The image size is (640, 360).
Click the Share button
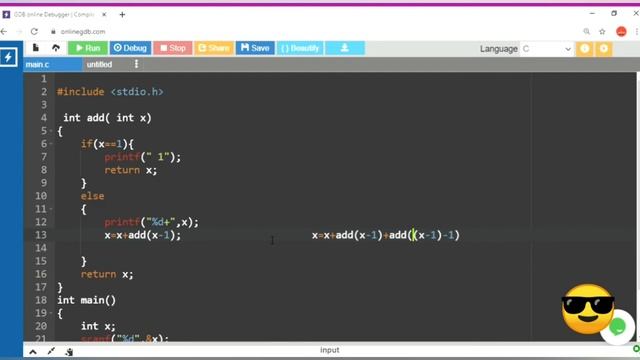pos(214,48)
